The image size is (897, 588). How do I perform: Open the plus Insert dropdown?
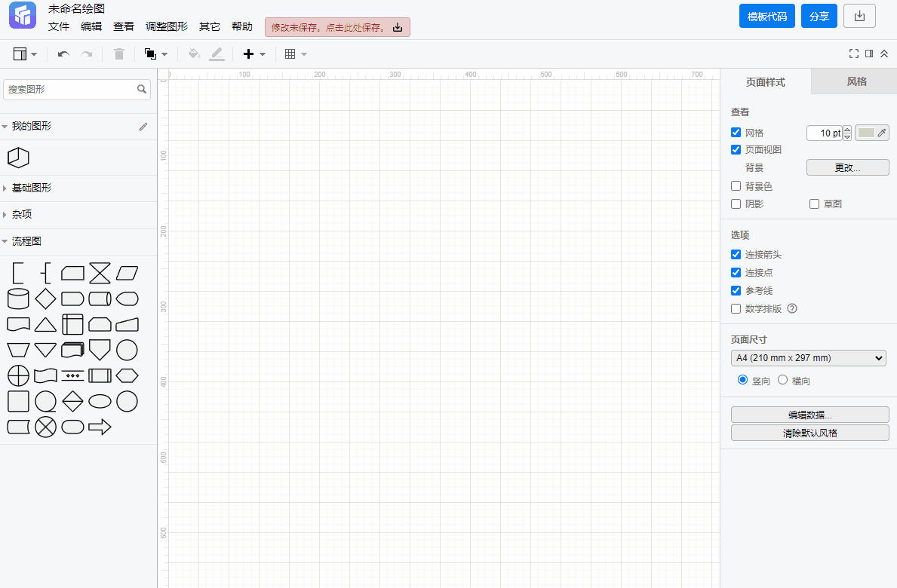[254, 54]
